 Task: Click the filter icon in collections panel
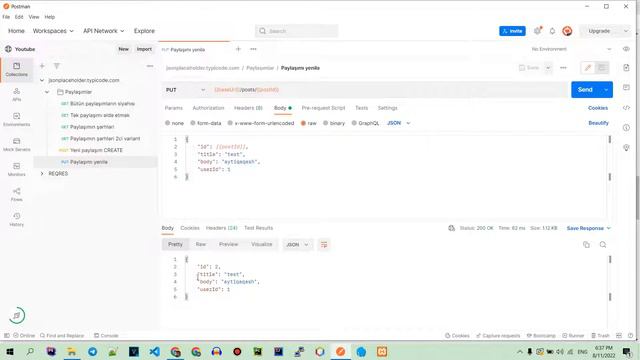(x=57, y=66)
